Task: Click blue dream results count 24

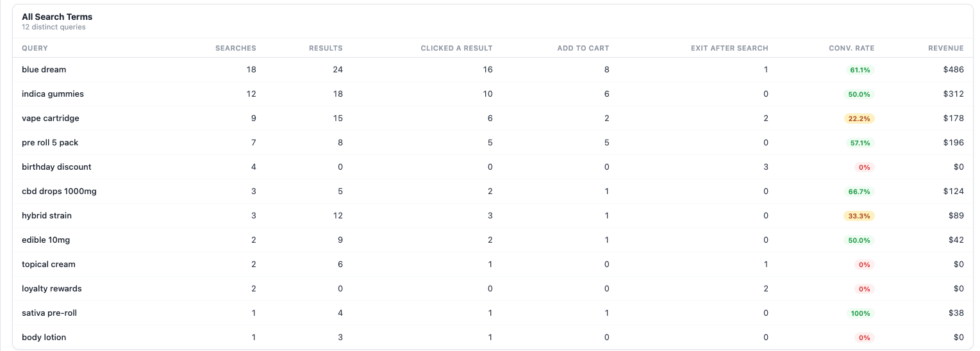Action: coord(338,70)
